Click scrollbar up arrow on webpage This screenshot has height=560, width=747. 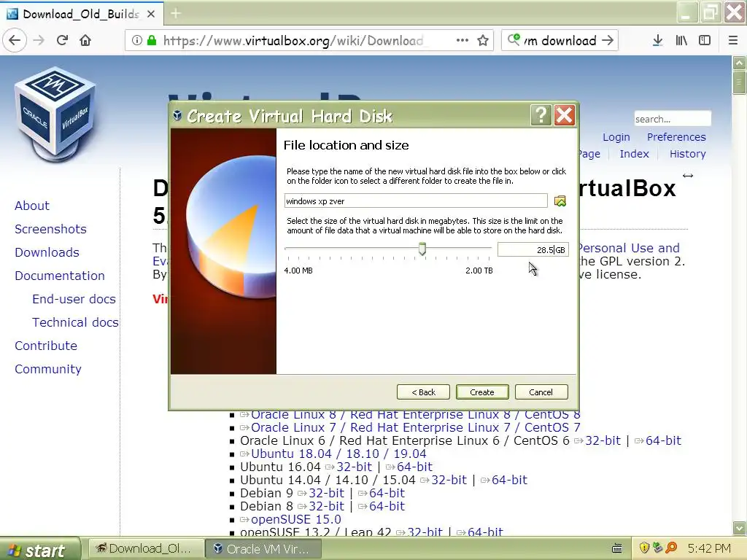(x=740, y=63)
